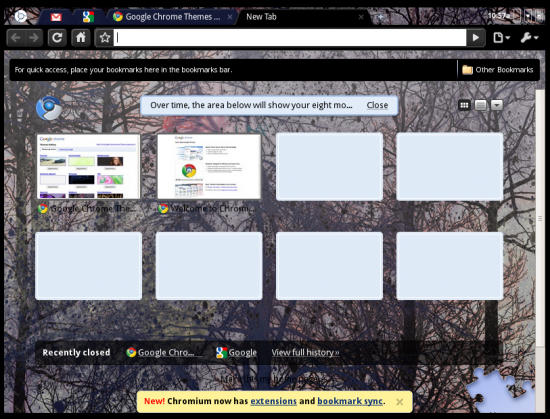Open the page menu dropdown
Image resolution: width=550 pixels, height=419 pixels.
pyautogui.click(x=501, y=38)
